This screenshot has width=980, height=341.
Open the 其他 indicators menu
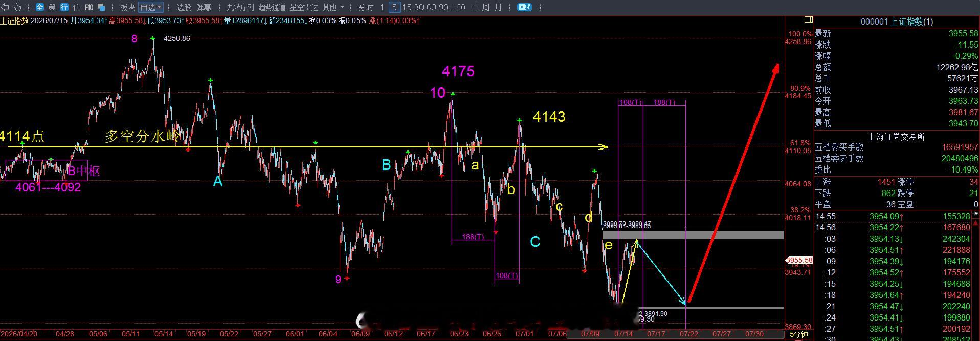[329, 7]
